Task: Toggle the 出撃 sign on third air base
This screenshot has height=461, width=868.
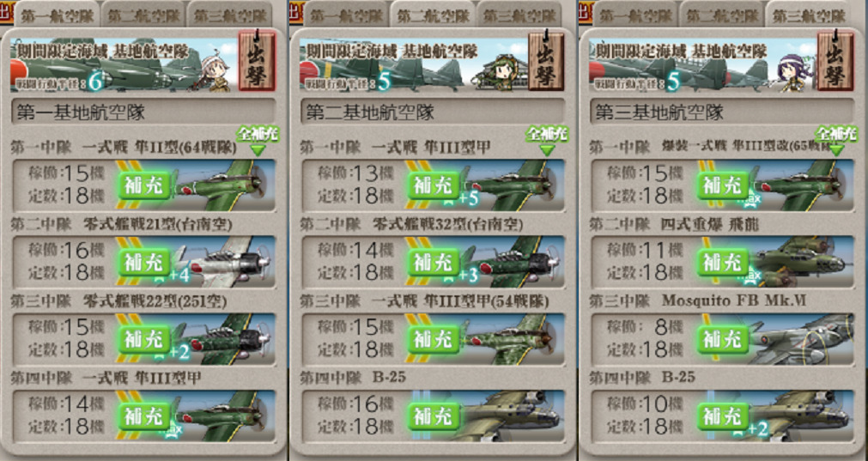Action: [835, 61]
